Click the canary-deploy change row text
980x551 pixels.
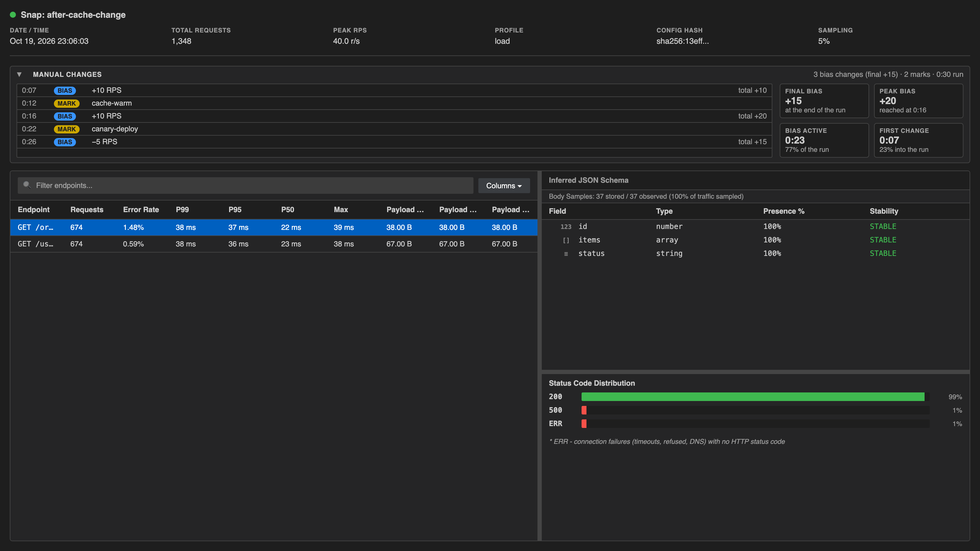(x=115, y=129)
